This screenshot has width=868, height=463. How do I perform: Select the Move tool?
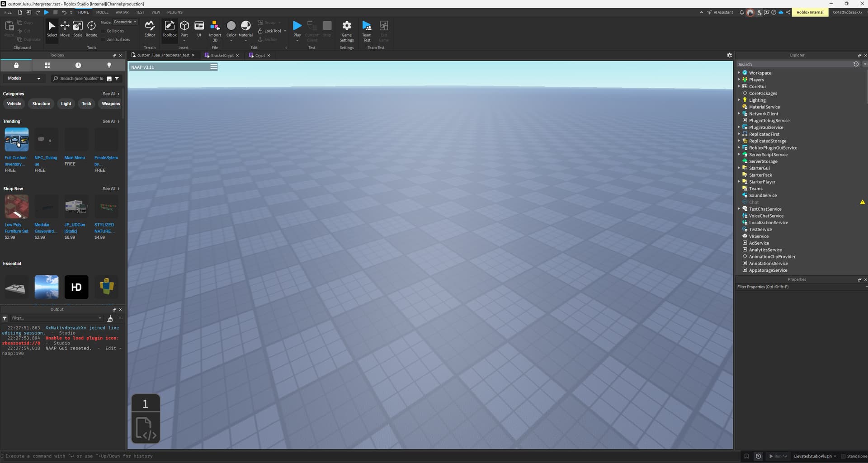tap(65, 28)
